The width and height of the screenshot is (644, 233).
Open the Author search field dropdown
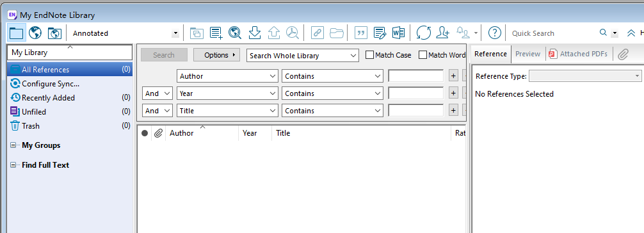[227, 76]
